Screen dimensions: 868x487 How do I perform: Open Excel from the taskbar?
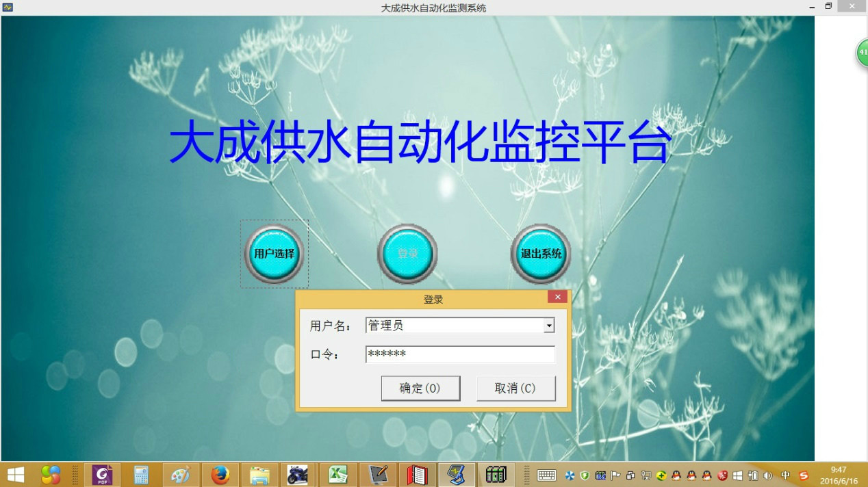pyautogui.click(x=337, y=475)
